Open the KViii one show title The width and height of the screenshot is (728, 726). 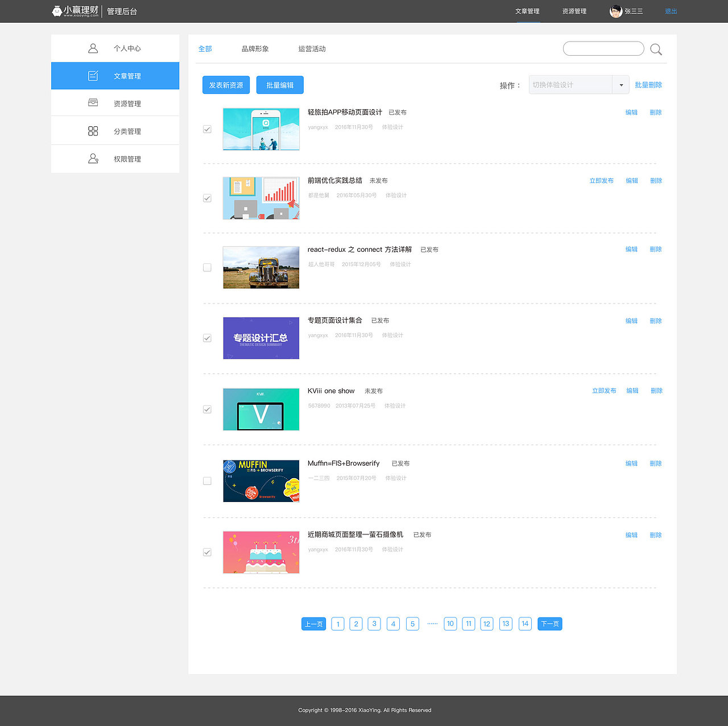click(x=331, y=391)
